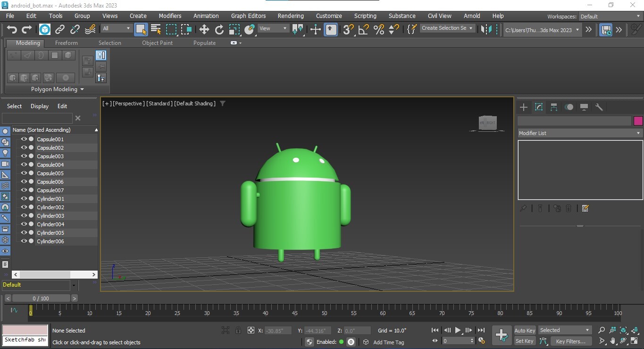Open the Modifier List dropdown
The image size is (644, 349).
tap(579, 133)
